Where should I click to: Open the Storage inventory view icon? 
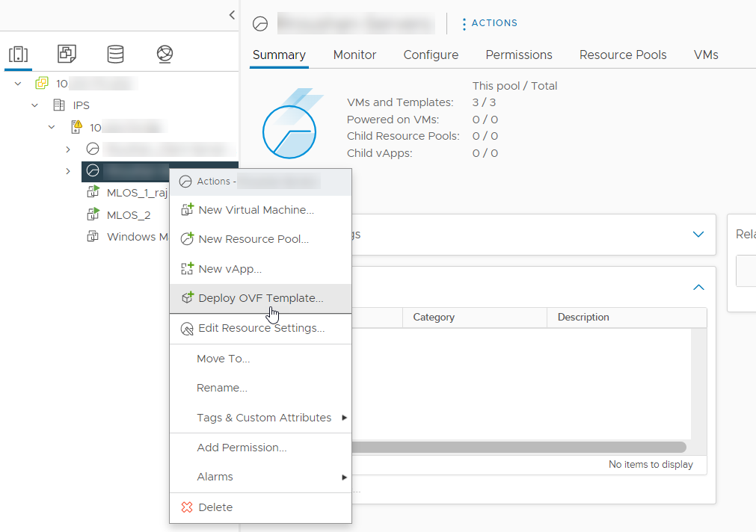click(116, 54)
